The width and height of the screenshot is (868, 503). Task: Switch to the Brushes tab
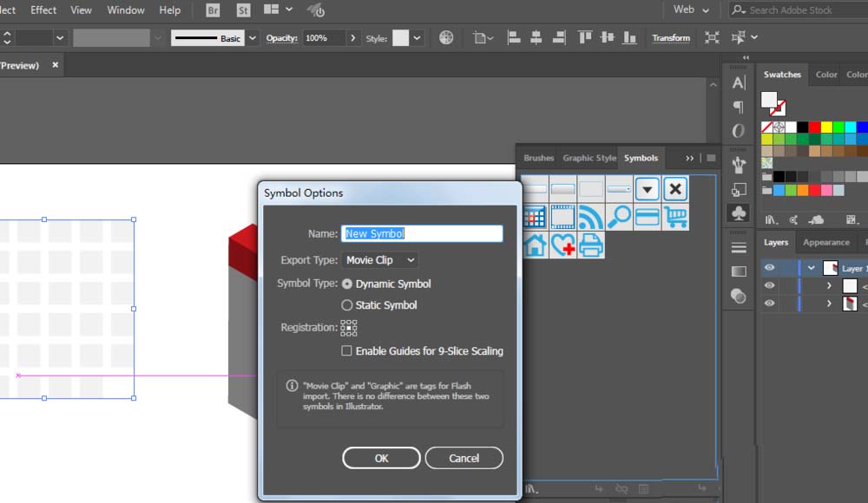(538, 158)
